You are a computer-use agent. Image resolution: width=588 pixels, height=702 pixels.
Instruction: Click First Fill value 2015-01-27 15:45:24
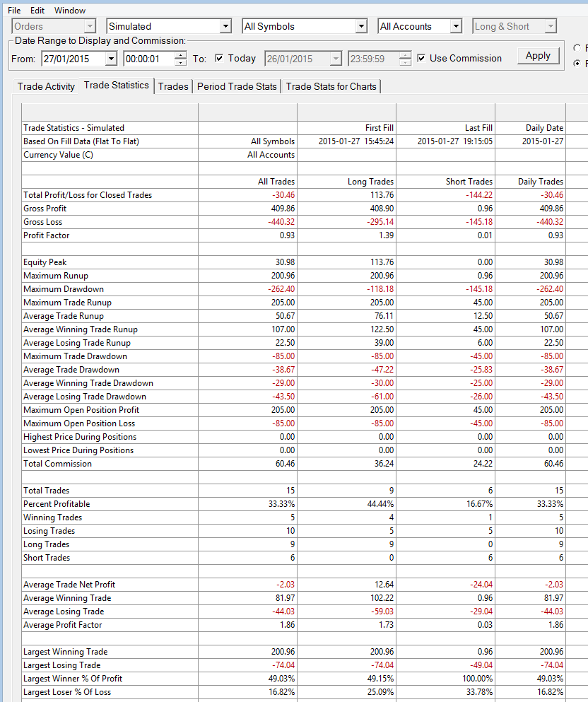coord(356,141)
